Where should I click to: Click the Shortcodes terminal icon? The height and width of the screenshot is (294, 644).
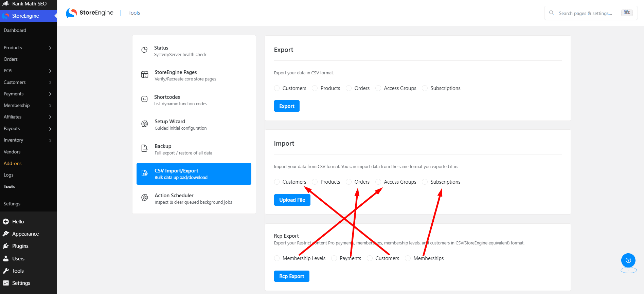[144, 99]
